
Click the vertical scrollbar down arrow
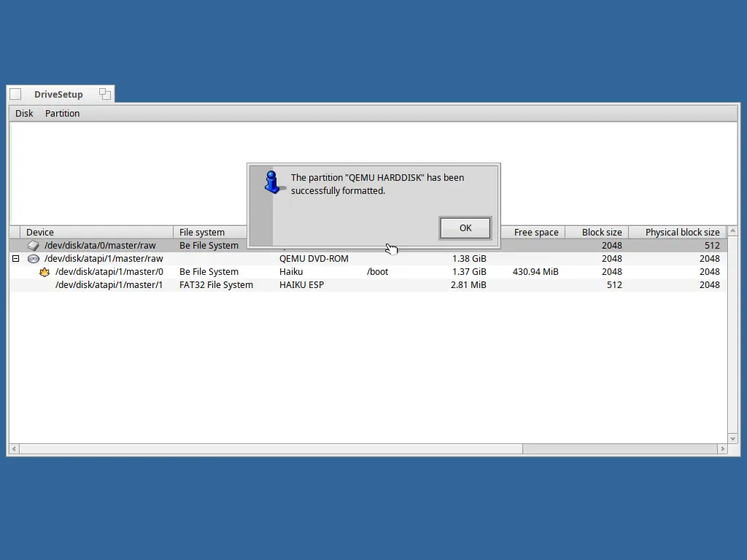[732, 438]
